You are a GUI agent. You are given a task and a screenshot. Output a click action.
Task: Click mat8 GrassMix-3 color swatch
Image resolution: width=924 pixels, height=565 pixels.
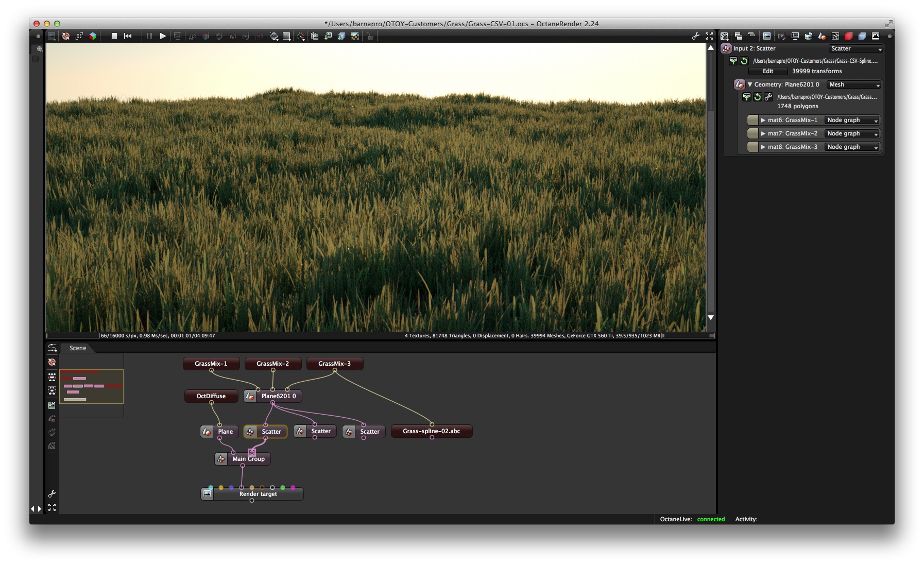(x=753, y=147)
